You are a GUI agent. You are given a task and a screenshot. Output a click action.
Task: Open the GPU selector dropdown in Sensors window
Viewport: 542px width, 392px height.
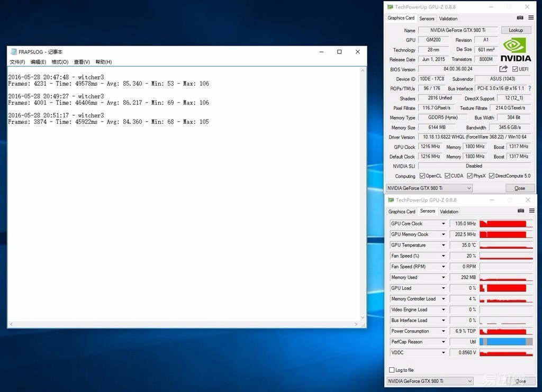pos(430,381)
